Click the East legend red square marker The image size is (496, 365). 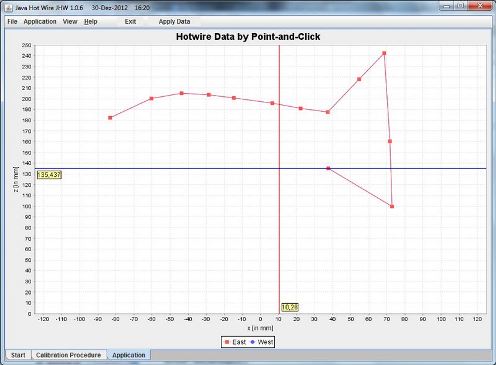click(x=227, y=342)
